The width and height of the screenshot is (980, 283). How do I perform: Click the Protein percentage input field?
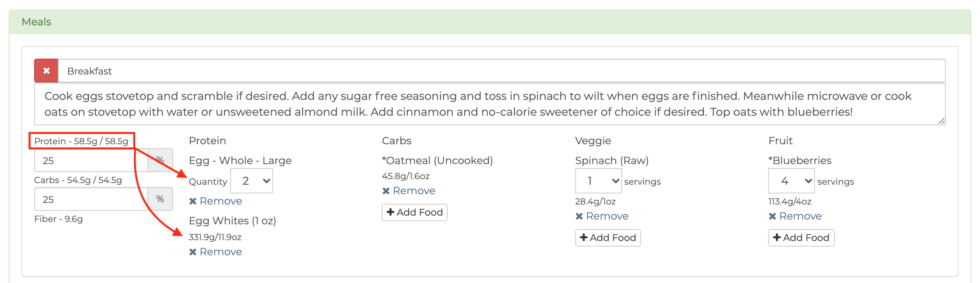pos(91,161)
